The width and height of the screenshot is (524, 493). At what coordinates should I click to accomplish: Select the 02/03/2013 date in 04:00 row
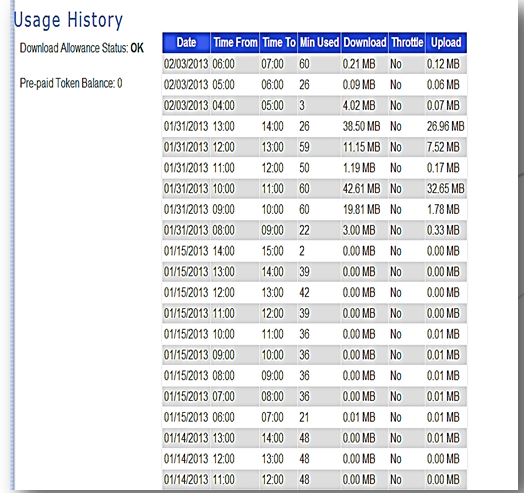(x=186, y=105)
